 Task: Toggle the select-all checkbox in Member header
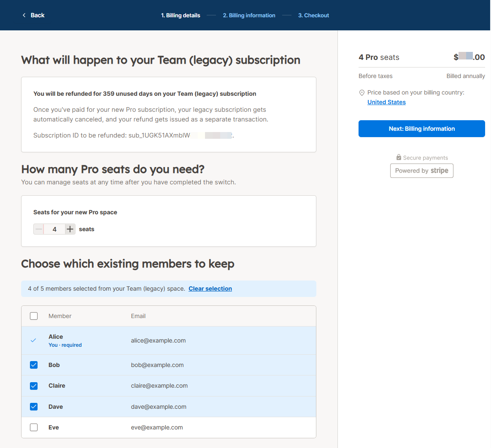click(x=34, y=316)
